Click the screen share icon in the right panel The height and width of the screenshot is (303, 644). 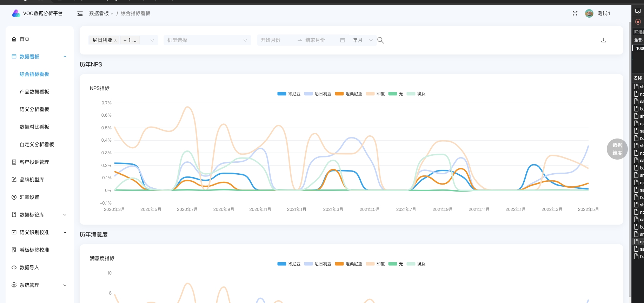(638, 11)
